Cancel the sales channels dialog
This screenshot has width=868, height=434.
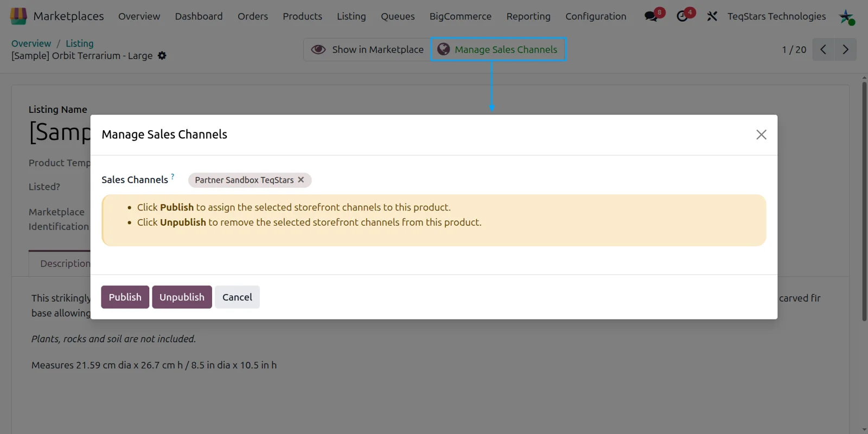tap(237, 297)
